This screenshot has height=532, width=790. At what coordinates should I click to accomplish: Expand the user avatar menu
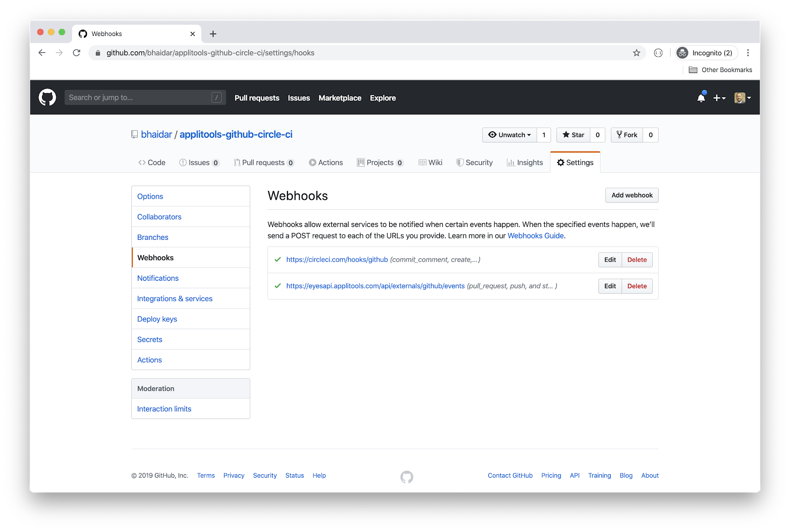pos(742,98)
